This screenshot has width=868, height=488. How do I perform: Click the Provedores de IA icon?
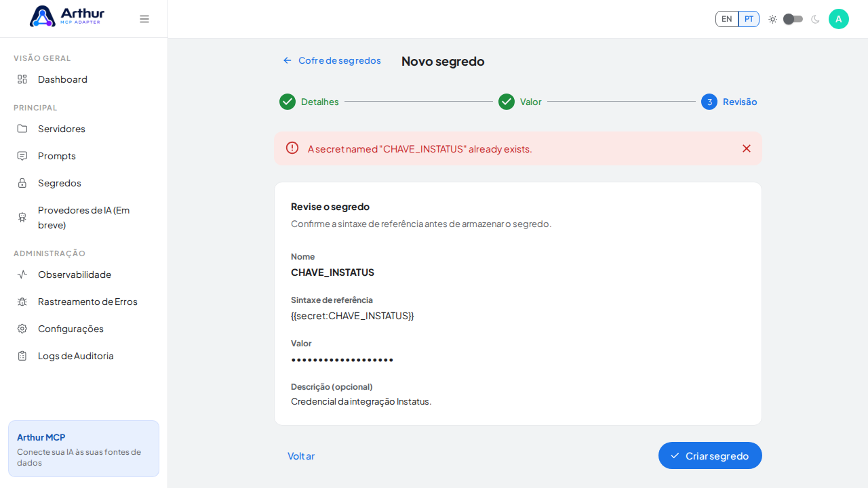point(22,218)
